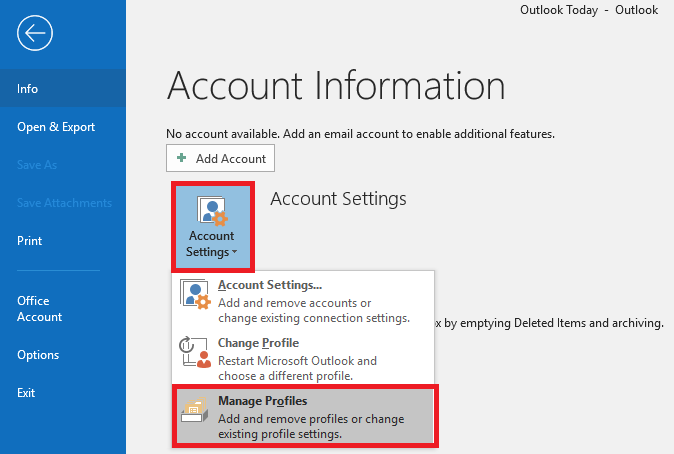Click the 'No account available' message text
674x454 pixels.
point(360,134)
